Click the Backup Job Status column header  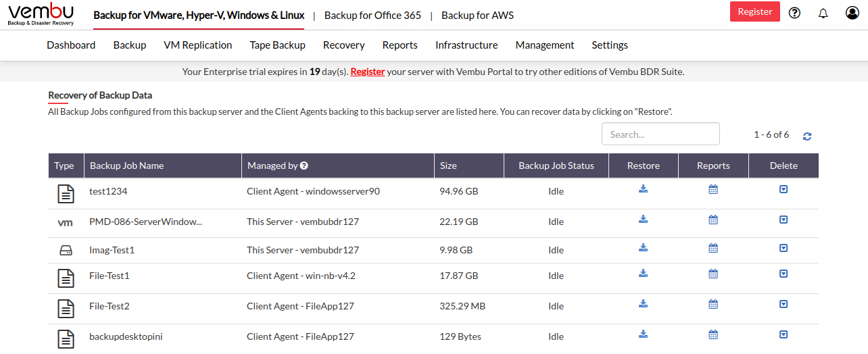pyautogui.click(x=556, y=166)
